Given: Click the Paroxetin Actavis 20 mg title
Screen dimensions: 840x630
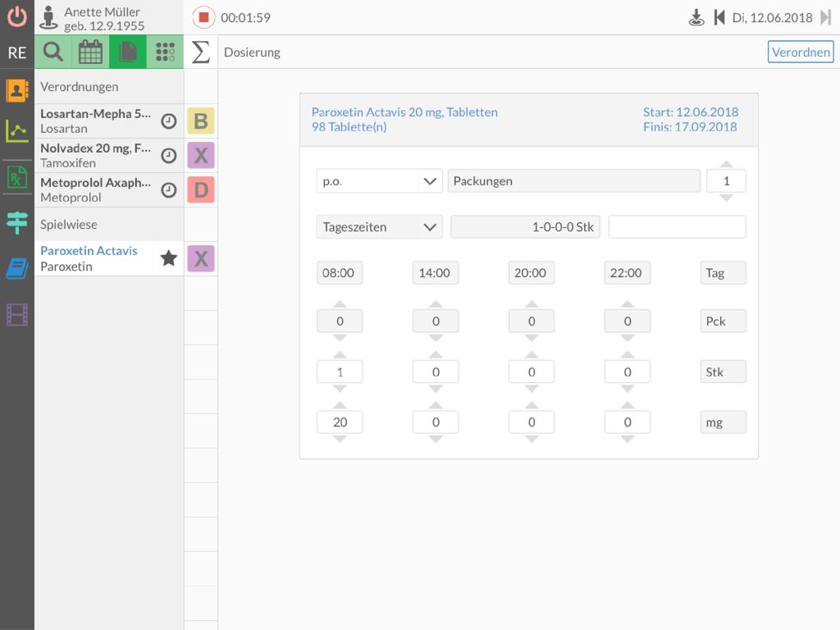Looking at the screenshot, I should [404, 112].
